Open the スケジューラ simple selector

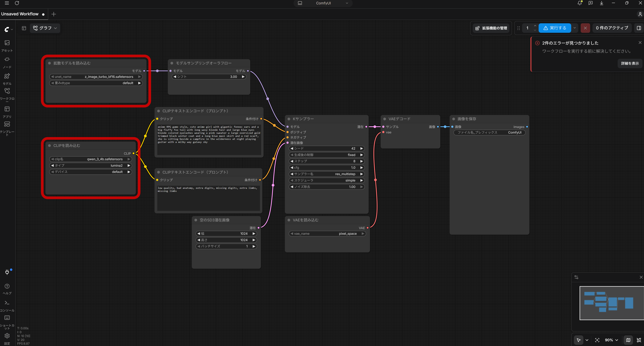[326, 181]
